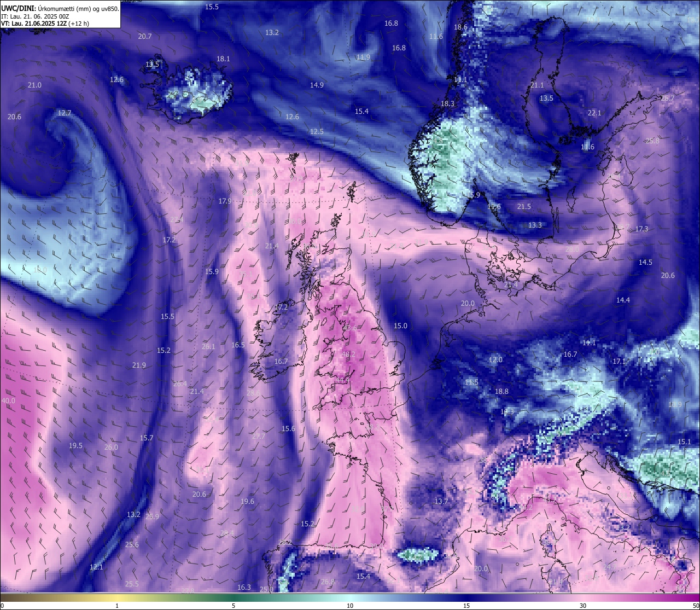Select the 25.9 value in the lower left

(152, 516)
